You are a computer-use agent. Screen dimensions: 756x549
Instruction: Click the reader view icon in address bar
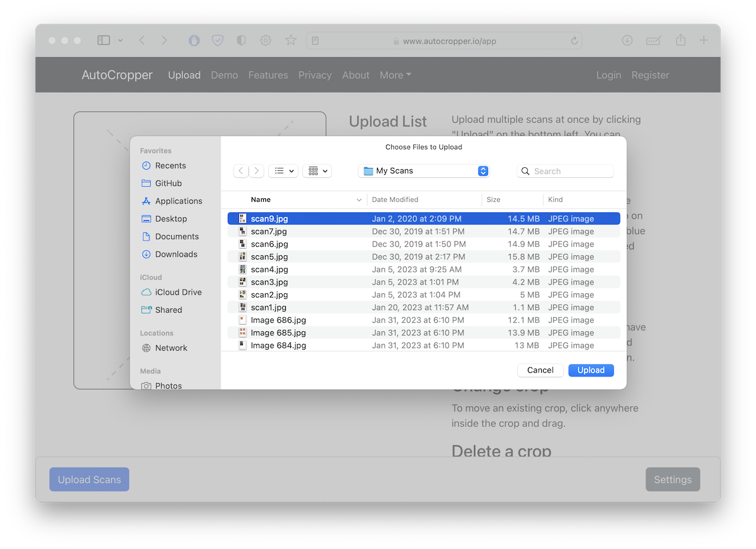click(x=316, y=41)
